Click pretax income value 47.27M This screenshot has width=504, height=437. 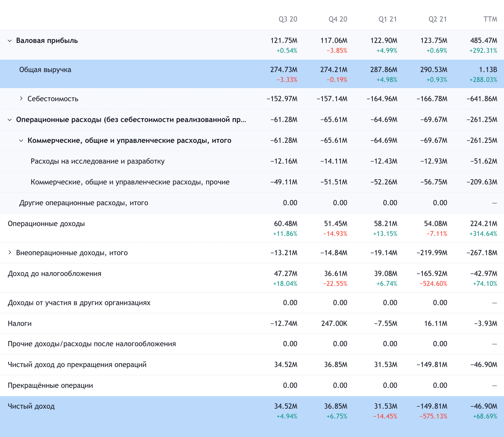[286, 274]
